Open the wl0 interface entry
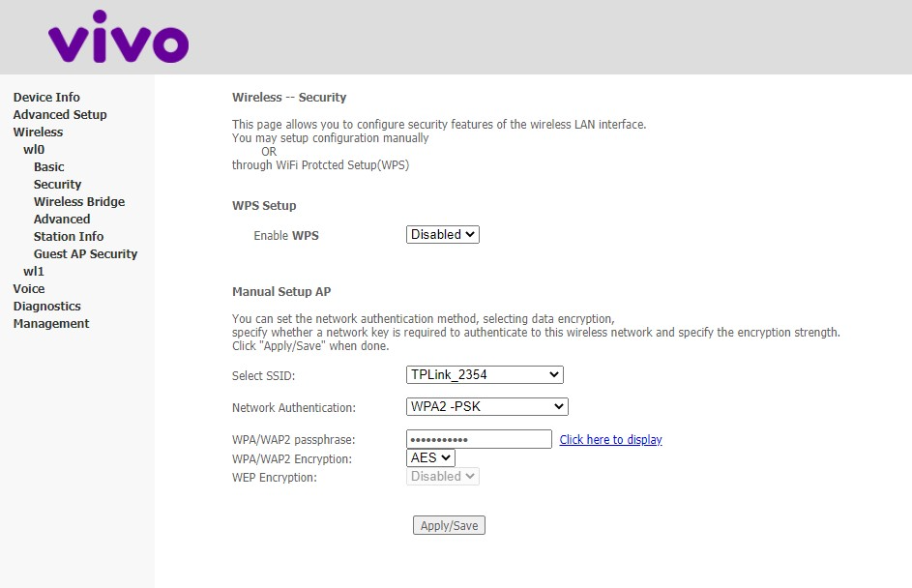The height and width of the screenshot is (588, 912). tap(34, 150)
